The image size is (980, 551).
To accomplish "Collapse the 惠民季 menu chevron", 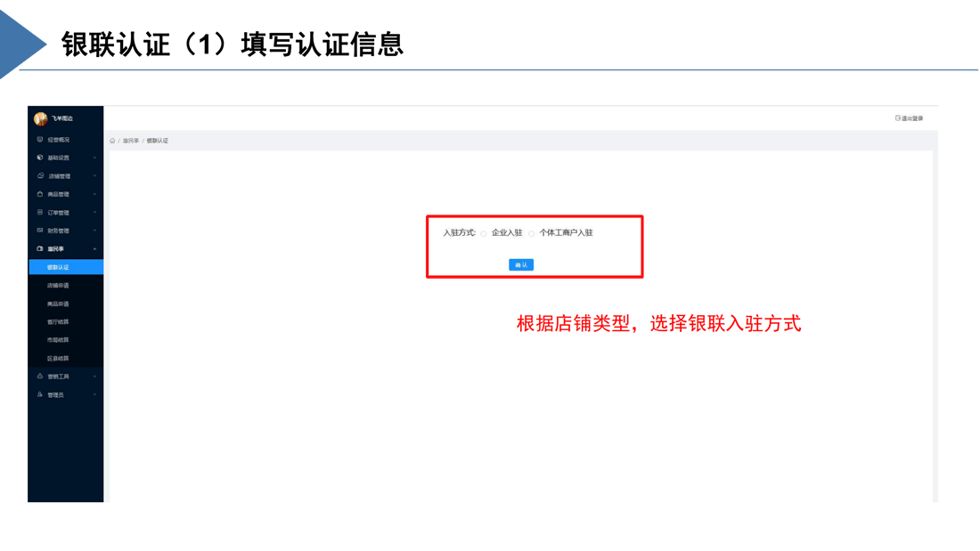I will tap(95, 249).
